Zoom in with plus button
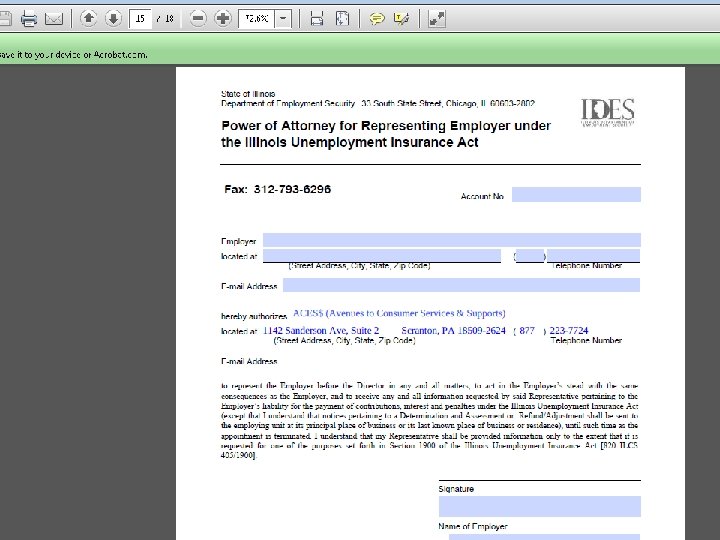 coord(223,18)
